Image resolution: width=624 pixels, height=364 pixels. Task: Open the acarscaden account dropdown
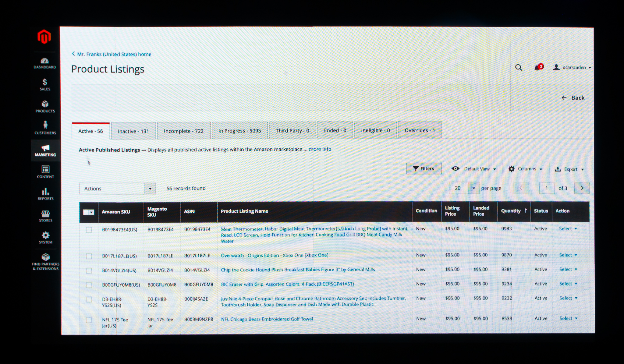pos(577,67)
